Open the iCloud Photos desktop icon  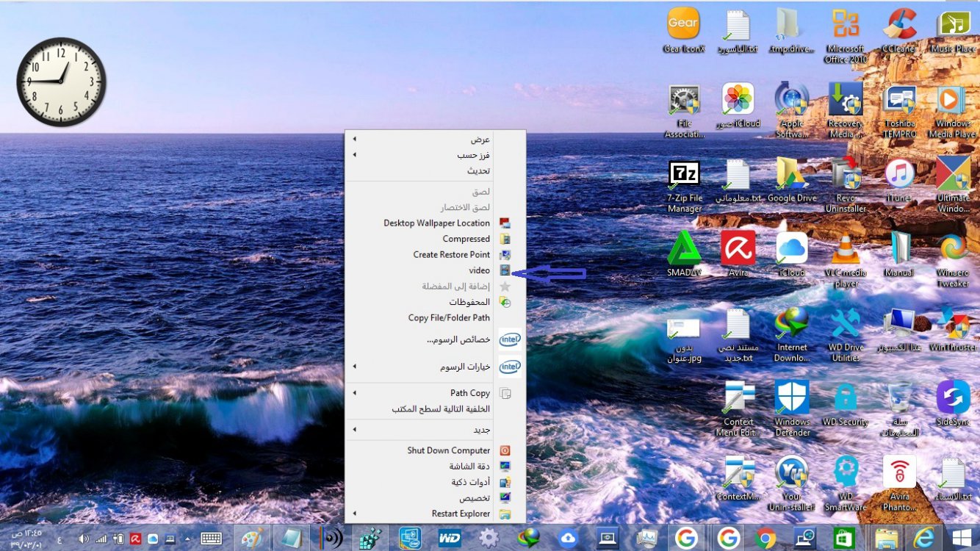click(738, 106)
